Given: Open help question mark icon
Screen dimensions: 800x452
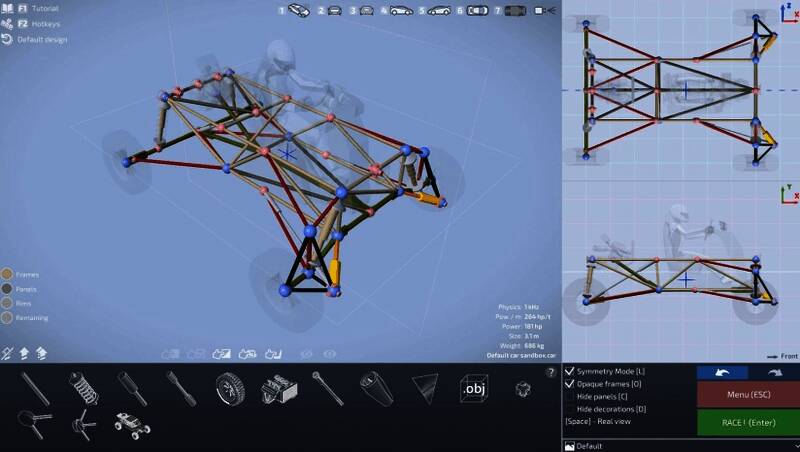Looking at the screenshot, I should [x=550, y=372].
